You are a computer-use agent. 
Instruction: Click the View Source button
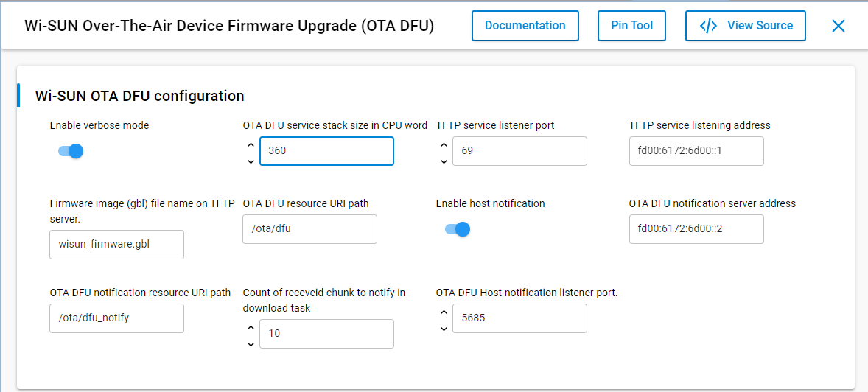(x=745, y=26)
